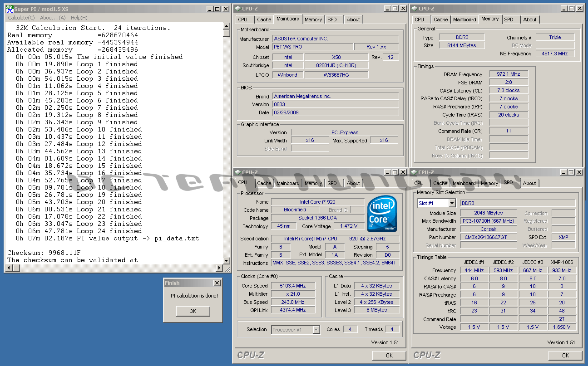Image resolution: width=588 pixels, height=366 pixels.
Task: Click the Super PI horizontal scroll right arrow
Action: [219, 268]
